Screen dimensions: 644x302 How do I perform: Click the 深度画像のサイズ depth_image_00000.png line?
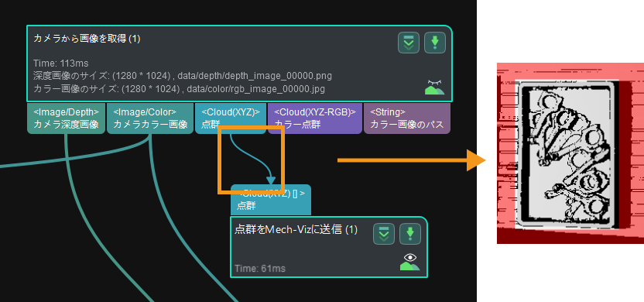click(x=183, y=76)
